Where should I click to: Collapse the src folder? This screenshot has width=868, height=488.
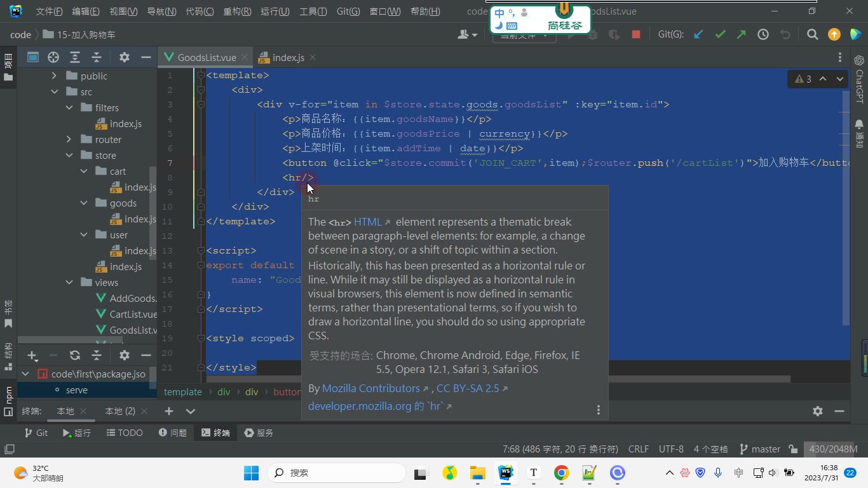55,91
